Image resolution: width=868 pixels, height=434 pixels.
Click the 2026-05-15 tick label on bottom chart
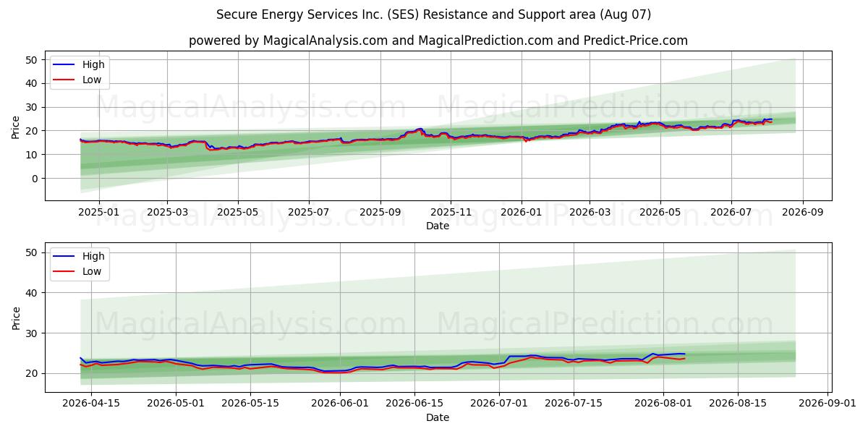250,404
